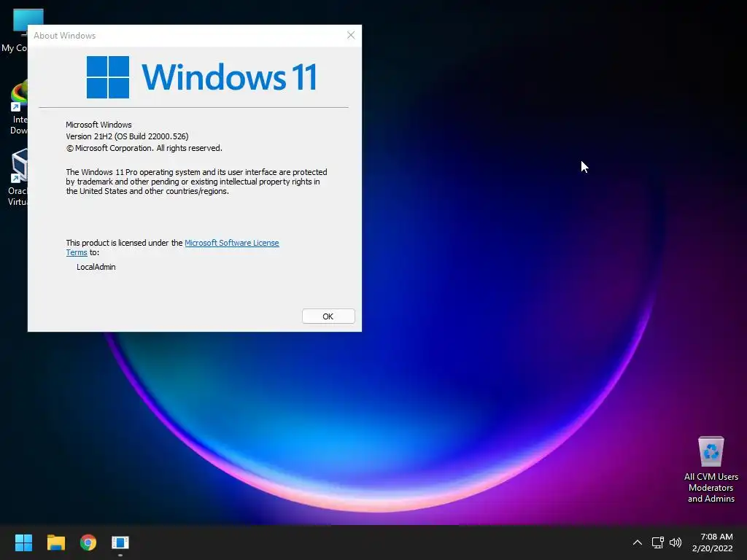Select the winver app icon on the taskbar
Image resolution: width=747 pixels, height=560 pixels.
[120, 542]
